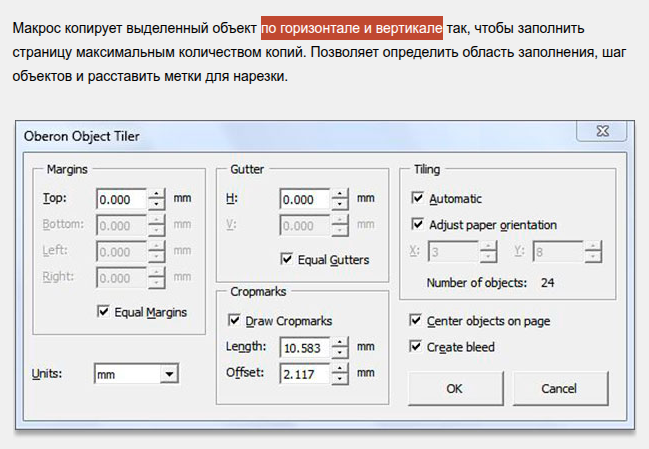This screenshot has height=449, width=649.
Task: Click the 'Number of objects:' label
Action: tap(477, 283)
